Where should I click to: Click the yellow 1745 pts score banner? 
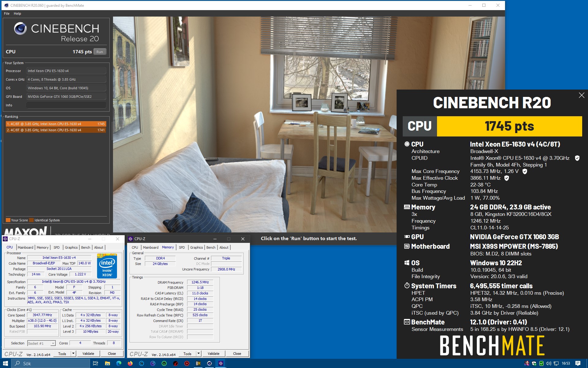pyautogui.click(x=509, y=126)
